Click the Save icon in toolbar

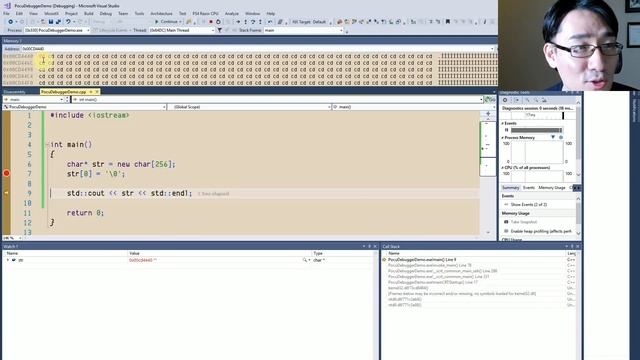pos(51,22)
